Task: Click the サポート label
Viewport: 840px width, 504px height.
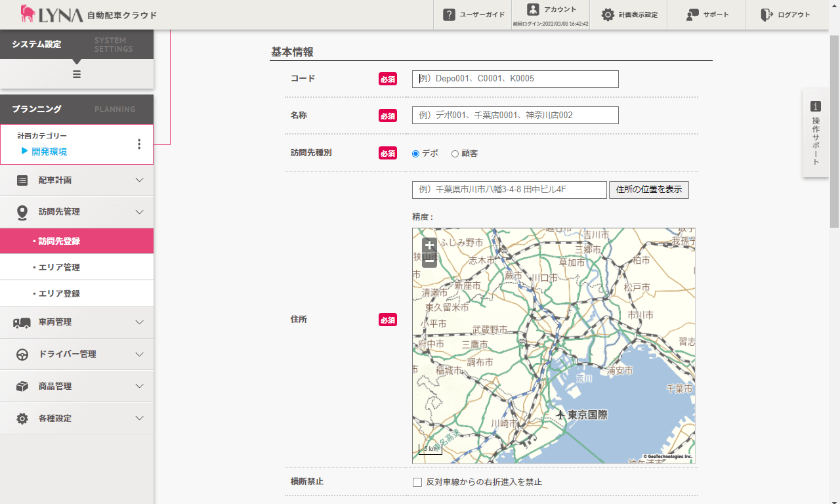Action: pyautogui.click(x=716, y=14)
